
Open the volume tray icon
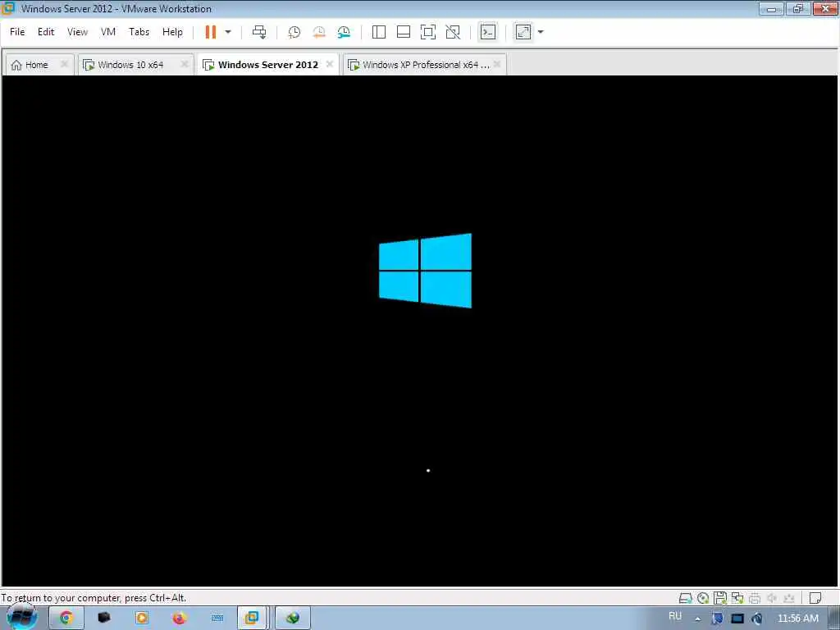(757, 619)
